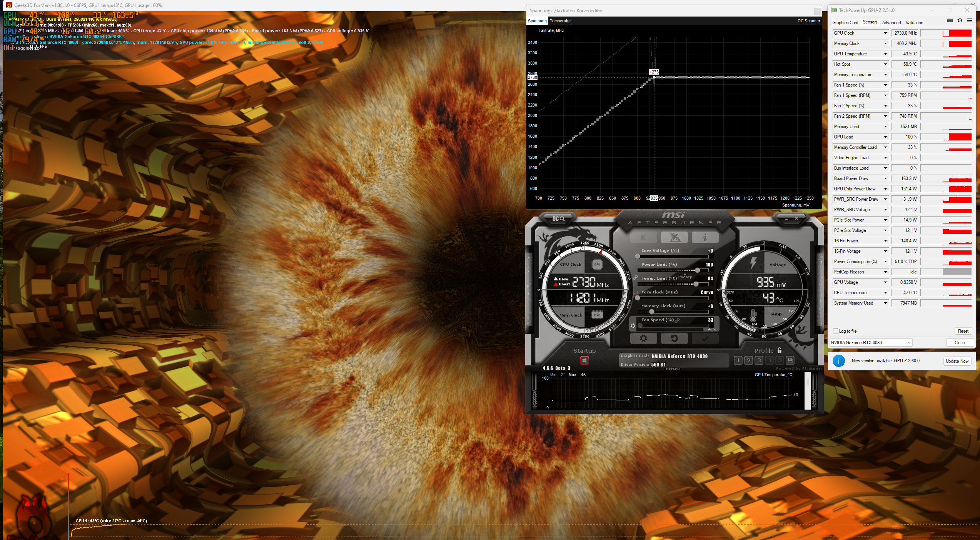Select the Temperatur tab in curve editor
Screen dimensions: 980x540
point(560,21)
